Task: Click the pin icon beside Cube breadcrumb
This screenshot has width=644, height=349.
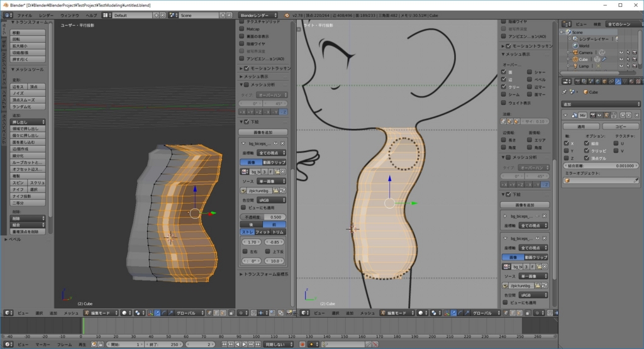Action: click(x=565, y=92)
